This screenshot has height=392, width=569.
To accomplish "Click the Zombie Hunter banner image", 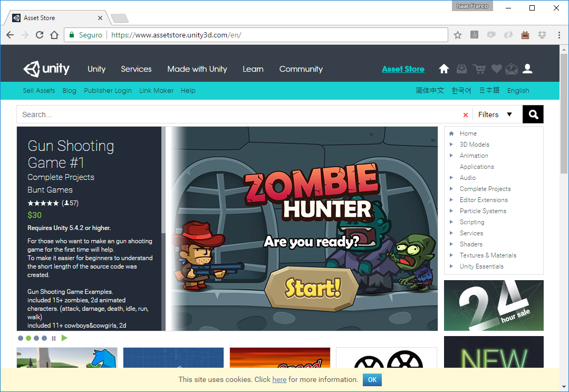I will (304, 228).
